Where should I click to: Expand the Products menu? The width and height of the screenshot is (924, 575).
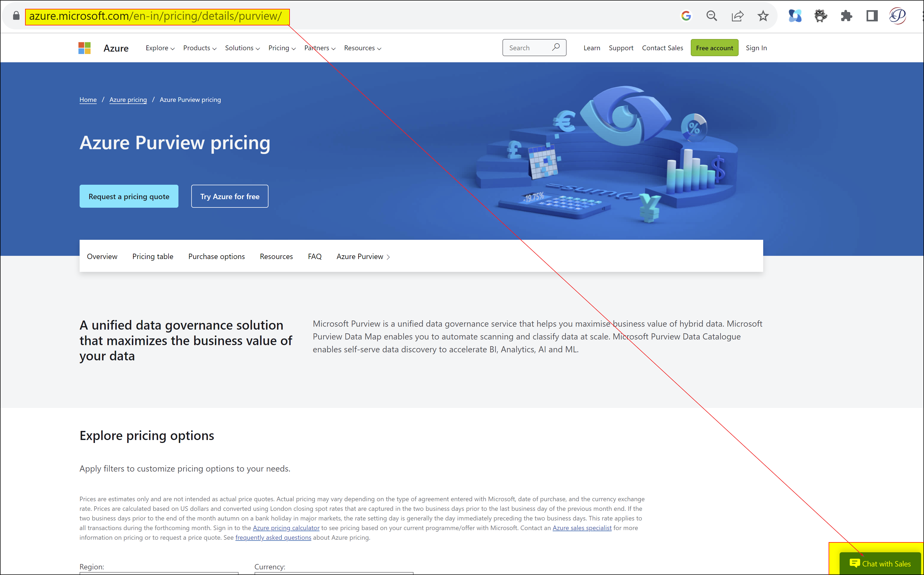tap(200, 48)
